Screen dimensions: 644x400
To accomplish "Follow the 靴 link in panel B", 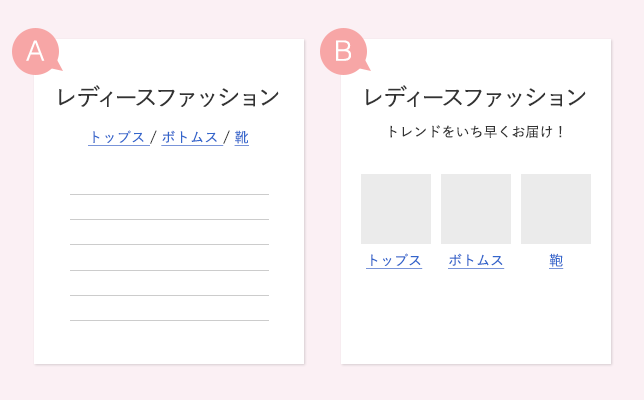I will pyautogui.click(x=556, y=261).
